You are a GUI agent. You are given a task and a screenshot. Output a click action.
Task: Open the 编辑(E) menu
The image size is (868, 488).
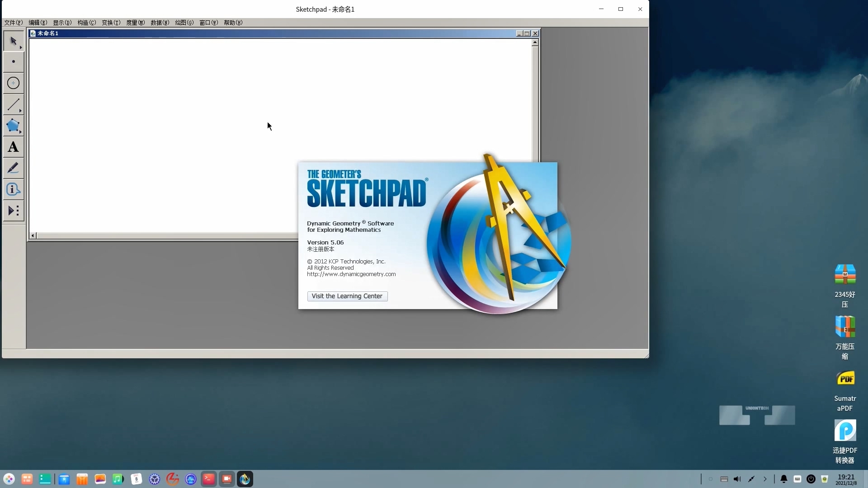38,23
